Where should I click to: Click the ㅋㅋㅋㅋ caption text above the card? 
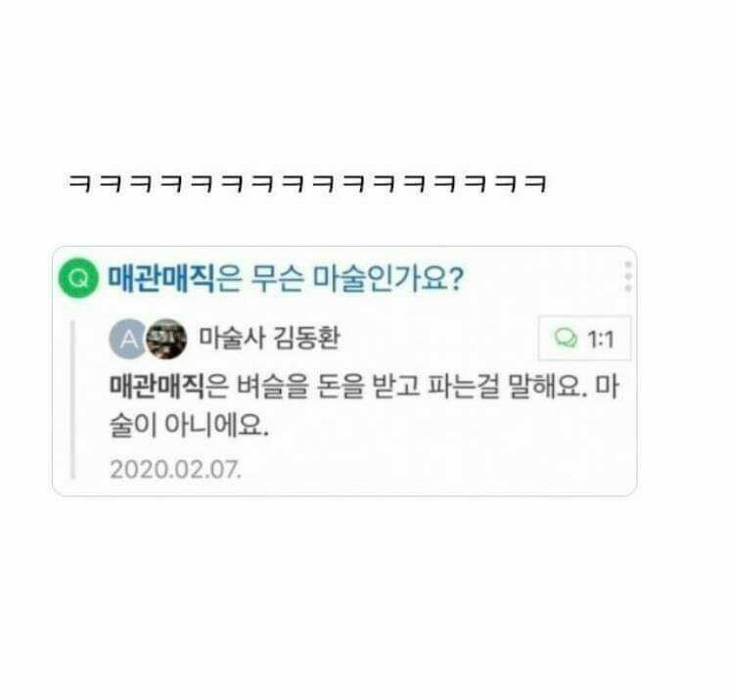point(307,183)
